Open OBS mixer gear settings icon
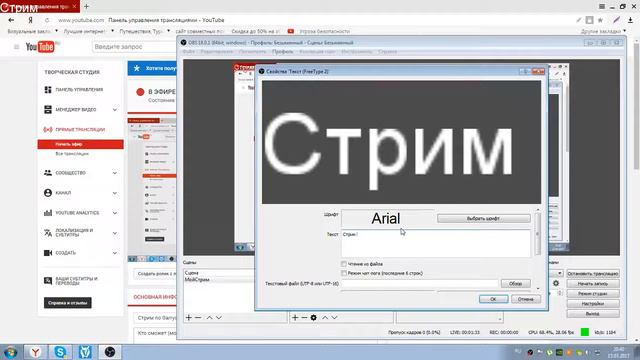Viewport: 640px width, 360px height. [x=556, y=283]
